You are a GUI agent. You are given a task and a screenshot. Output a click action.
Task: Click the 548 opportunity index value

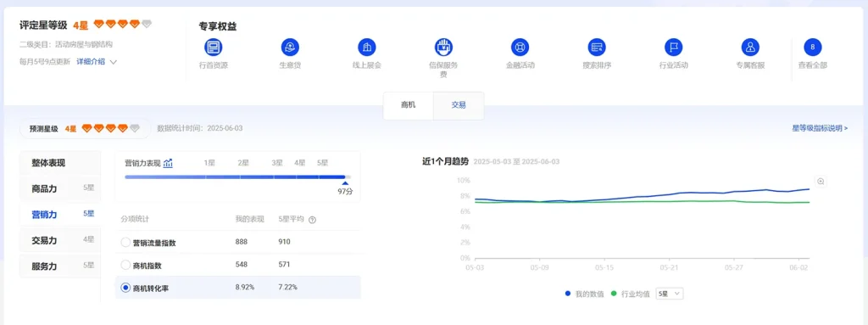click(242, 265)
